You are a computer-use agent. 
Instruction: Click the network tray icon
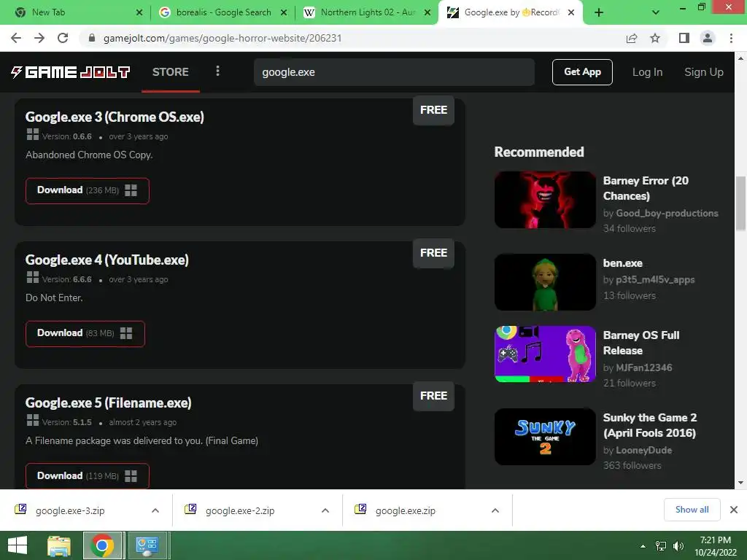661,546
